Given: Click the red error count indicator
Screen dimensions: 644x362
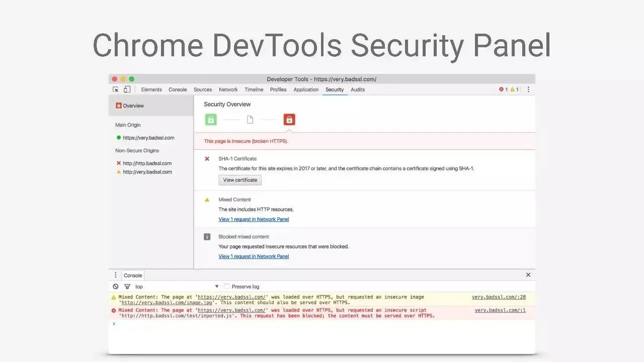Looking at the screenshot, I should [x=503, y=89].
